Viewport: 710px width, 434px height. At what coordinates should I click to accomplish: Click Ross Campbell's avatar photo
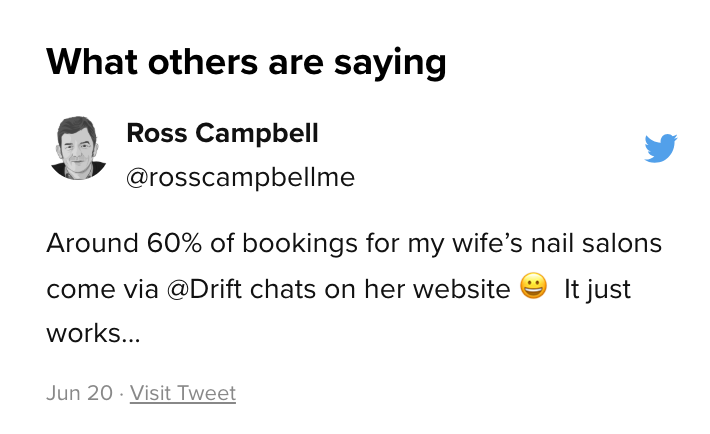(78, 148)
